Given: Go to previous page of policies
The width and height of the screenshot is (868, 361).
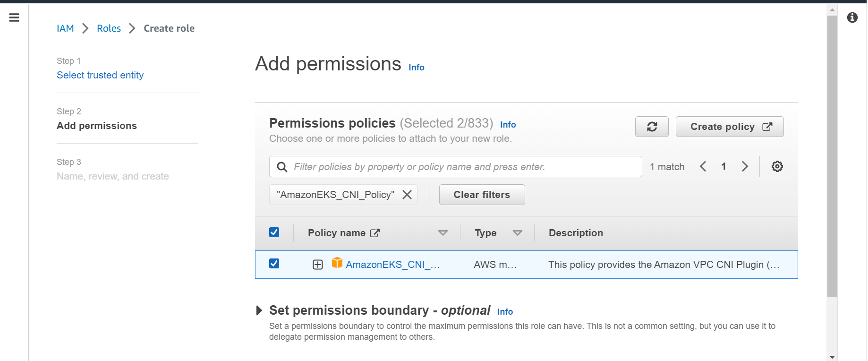Looking at the screenshot, I should coord(703,166).
